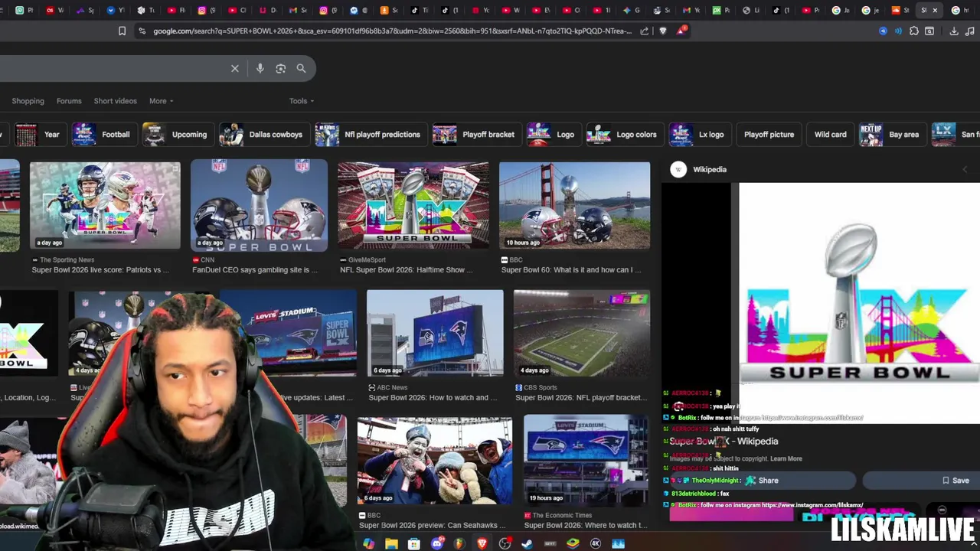Image resolution: width=980 pixels, height=551 pixels.
Task: Click the address bar URL field
Action: (392, 31)
